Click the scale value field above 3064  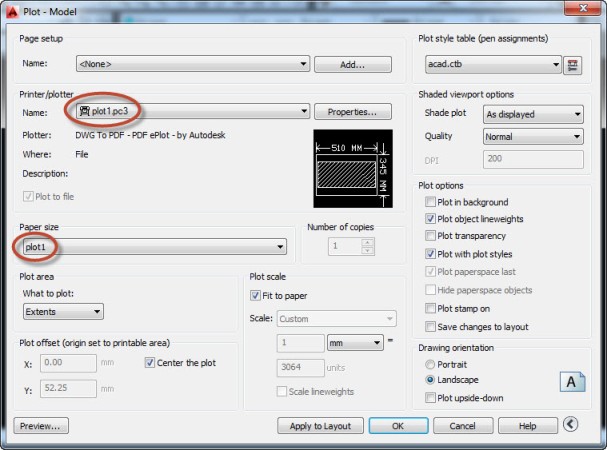click(x=300, y=343)
